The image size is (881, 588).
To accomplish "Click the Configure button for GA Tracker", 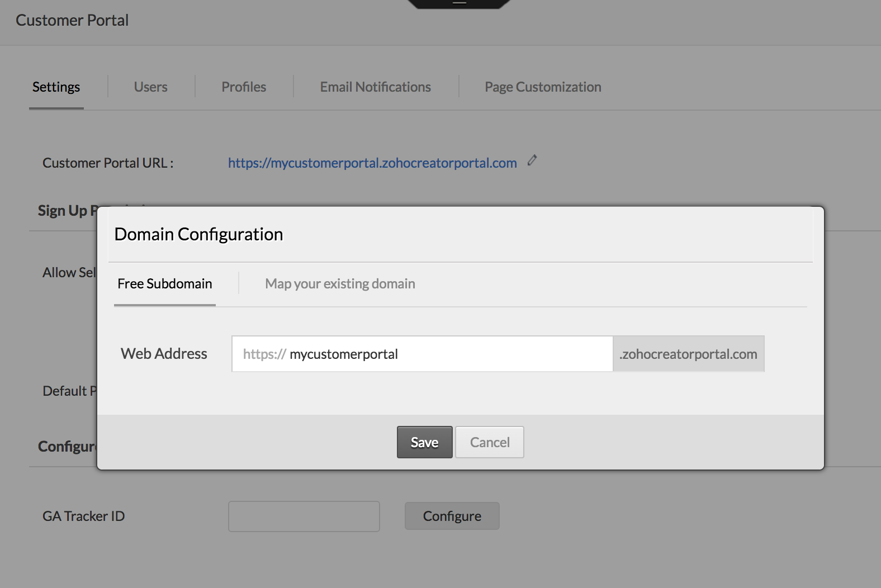I will click(452, 516).
